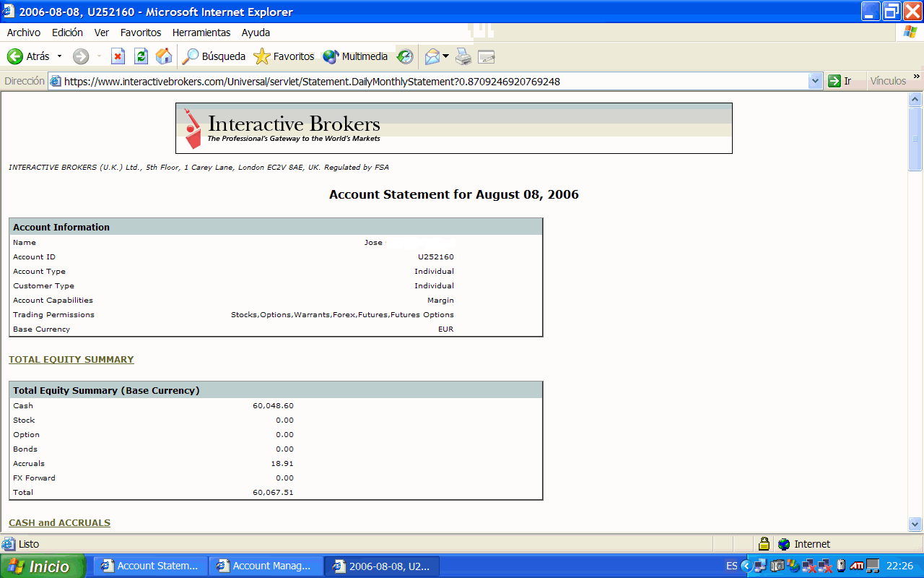Screen dimensions: 924x578
Task: Switch to Account Manag... taskbar window
Action: [266, 566]
